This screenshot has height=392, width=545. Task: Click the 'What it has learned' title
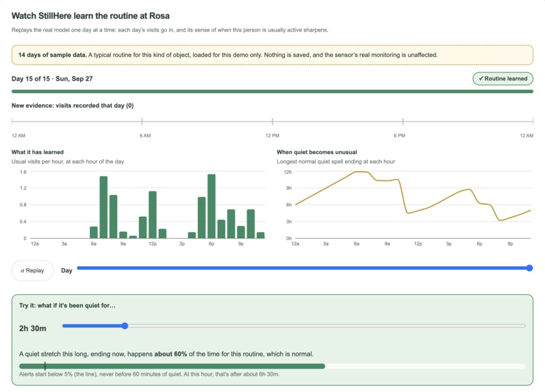pyautogui.click(x=38, y=152)
